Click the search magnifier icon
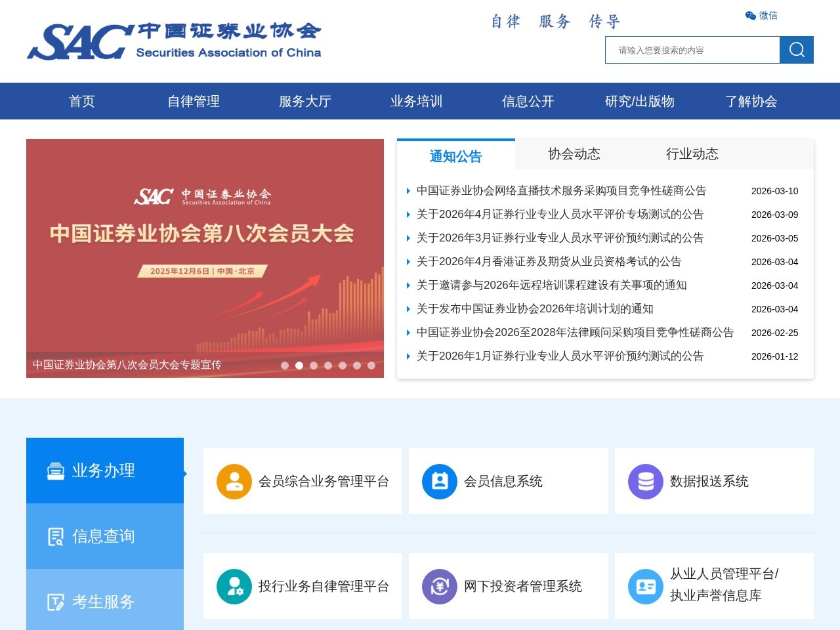The width and height of the screenshot is (840, 630). 797,49
